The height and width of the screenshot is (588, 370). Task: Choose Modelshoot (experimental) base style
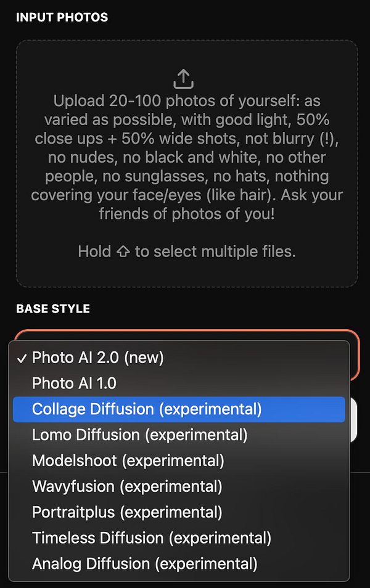pyautogui.click(x=128, y=460)
